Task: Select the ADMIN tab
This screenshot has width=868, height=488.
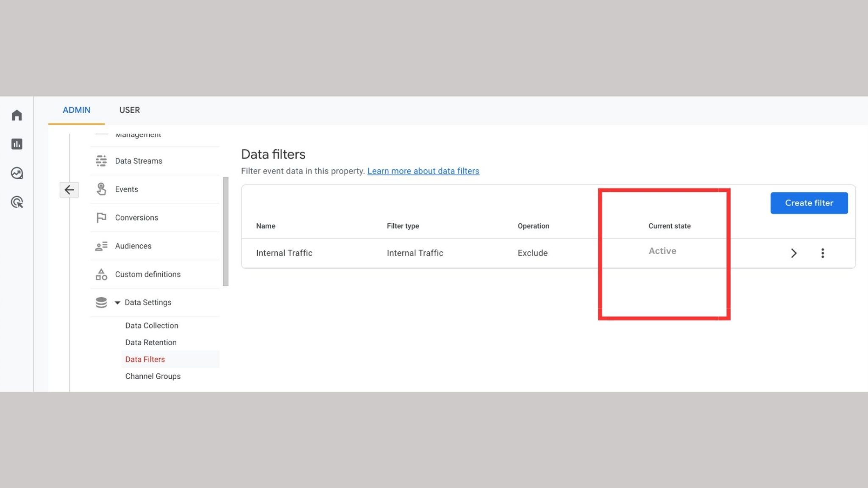Action: point(76,110)
